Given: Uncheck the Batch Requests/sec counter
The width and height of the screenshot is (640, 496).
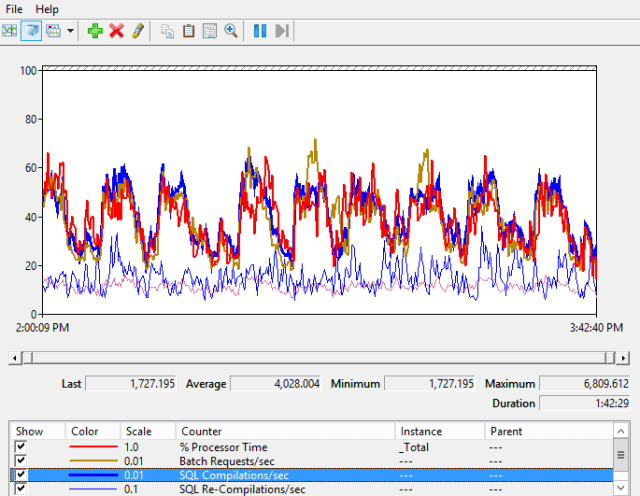Looking at the screenshot, I should [x=21, y=461].
